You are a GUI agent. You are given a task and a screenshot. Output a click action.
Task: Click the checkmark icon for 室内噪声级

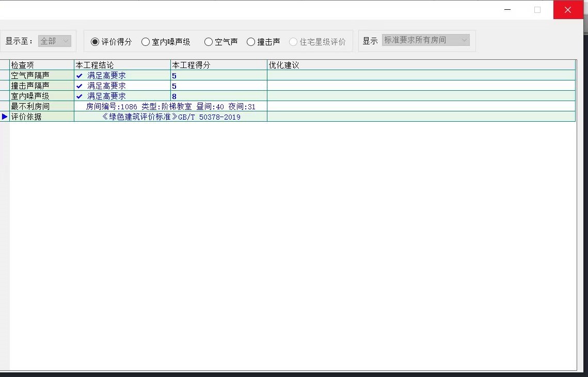(x=80, y=96)
